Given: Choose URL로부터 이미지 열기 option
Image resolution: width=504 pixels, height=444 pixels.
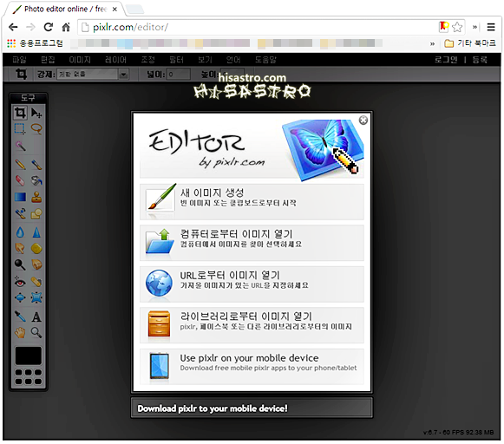Looking at the screenshot, I should tap(252, 284).
